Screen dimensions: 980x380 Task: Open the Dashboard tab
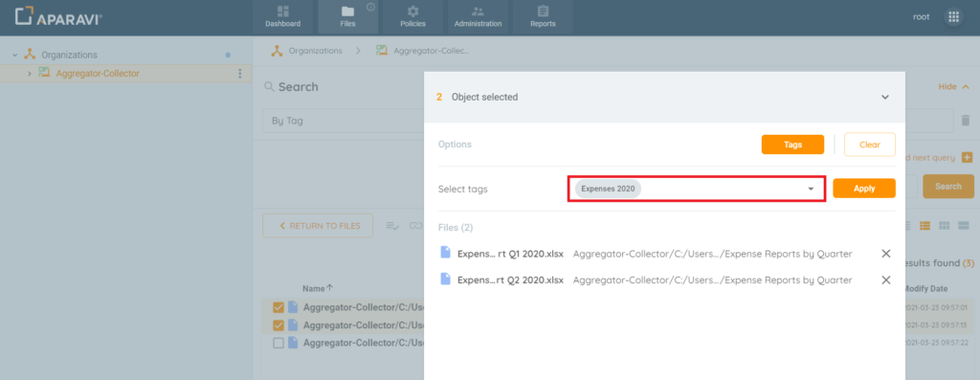tap(283, 17)
